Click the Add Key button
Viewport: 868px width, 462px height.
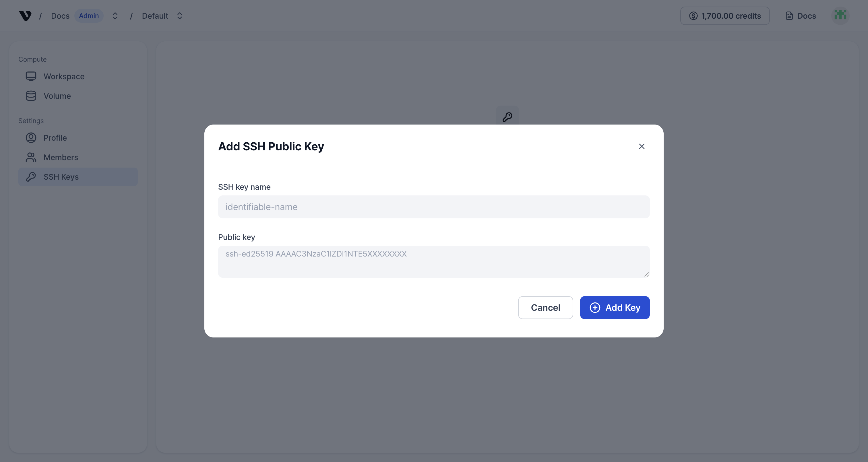coord(615,307)
